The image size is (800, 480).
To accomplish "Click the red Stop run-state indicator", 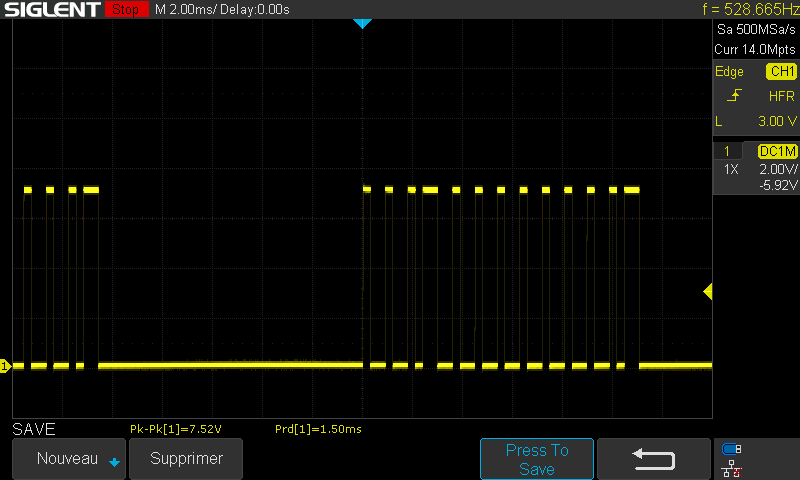I will 127,9.
